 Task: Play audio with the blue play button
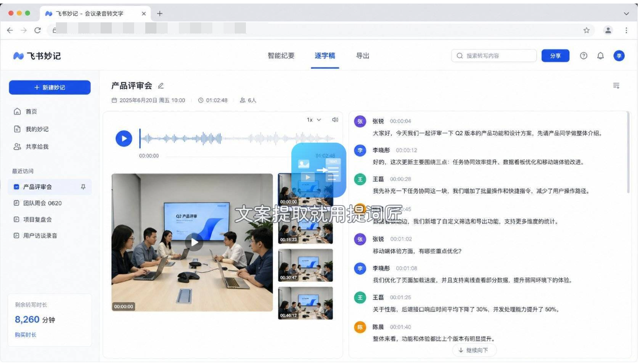[x=124, y=138]
